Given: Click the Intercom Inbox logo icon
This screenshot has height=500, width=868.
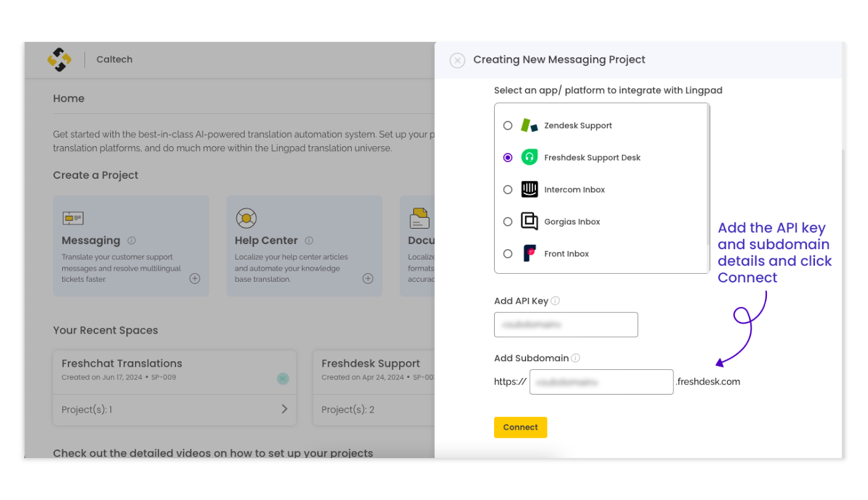Looking at the screenshot, I should [x=529, y=190].
